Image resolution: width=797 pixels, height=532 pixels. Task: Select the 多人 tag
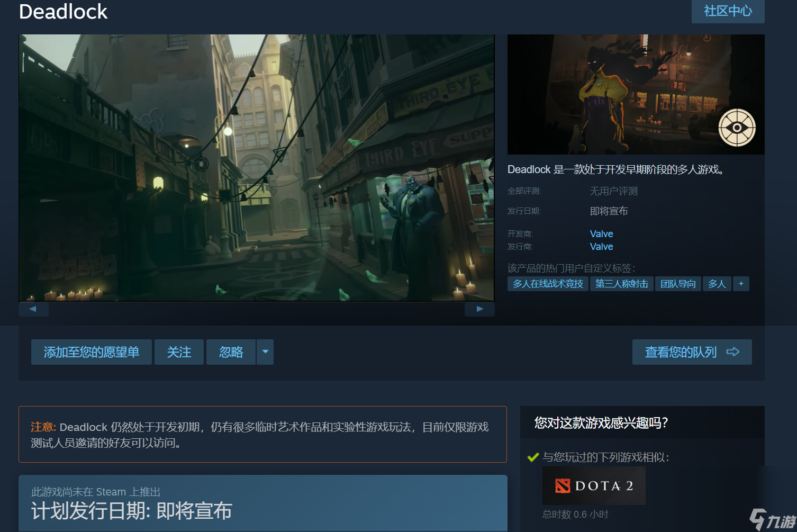pos(717,284)
